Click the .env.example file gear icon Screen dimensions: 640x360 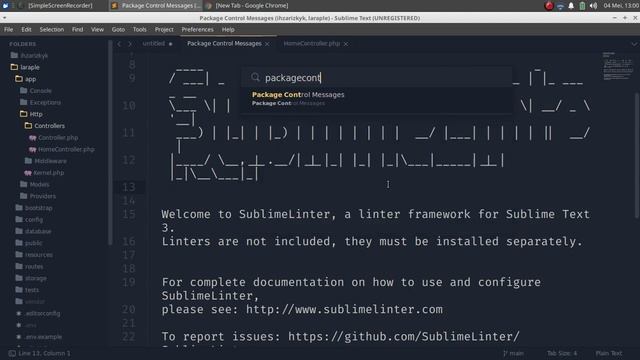click(19, 337)
